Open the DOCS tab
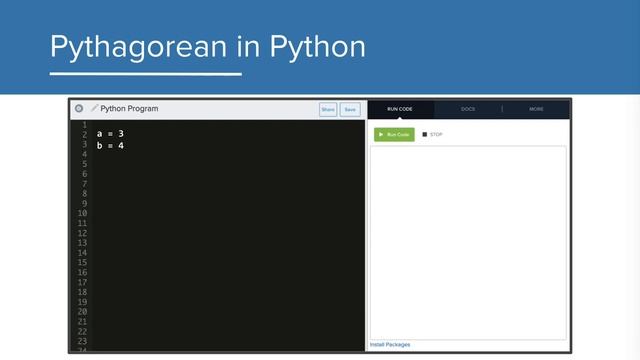 [468, 109]
